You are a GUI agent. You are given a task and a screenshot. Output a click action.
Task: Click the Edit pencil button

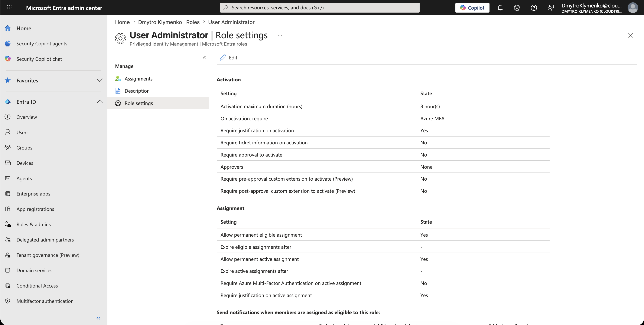click(228, 58)
